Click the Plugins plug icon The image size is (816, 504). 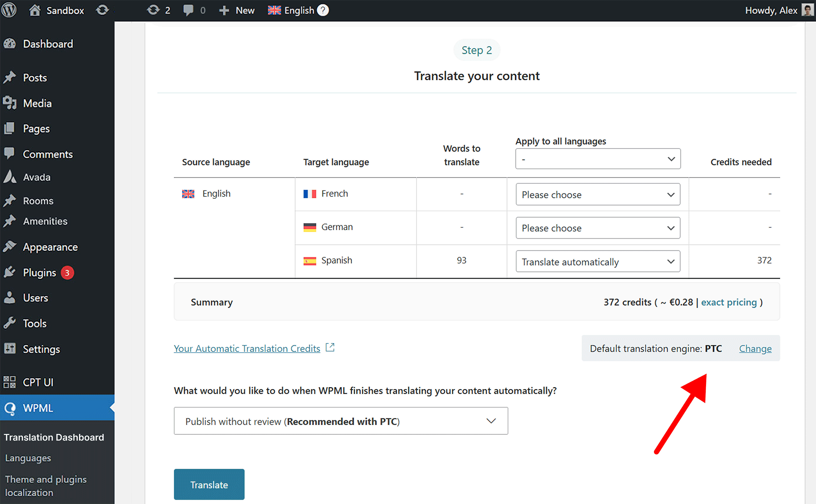tap(10, 272)
